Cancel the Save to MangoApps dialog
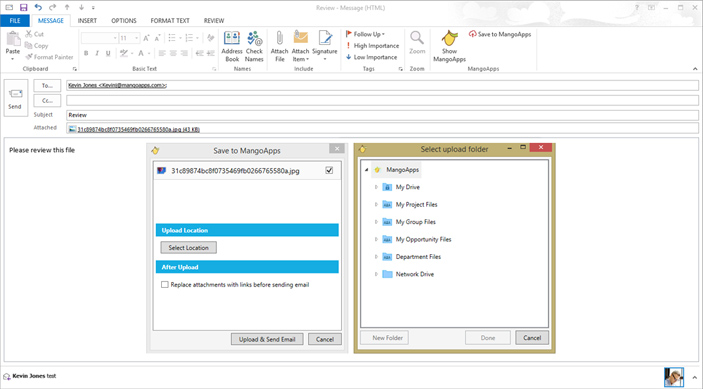The height and width of the screenshot is (389, 703). (x=325, y=339)
